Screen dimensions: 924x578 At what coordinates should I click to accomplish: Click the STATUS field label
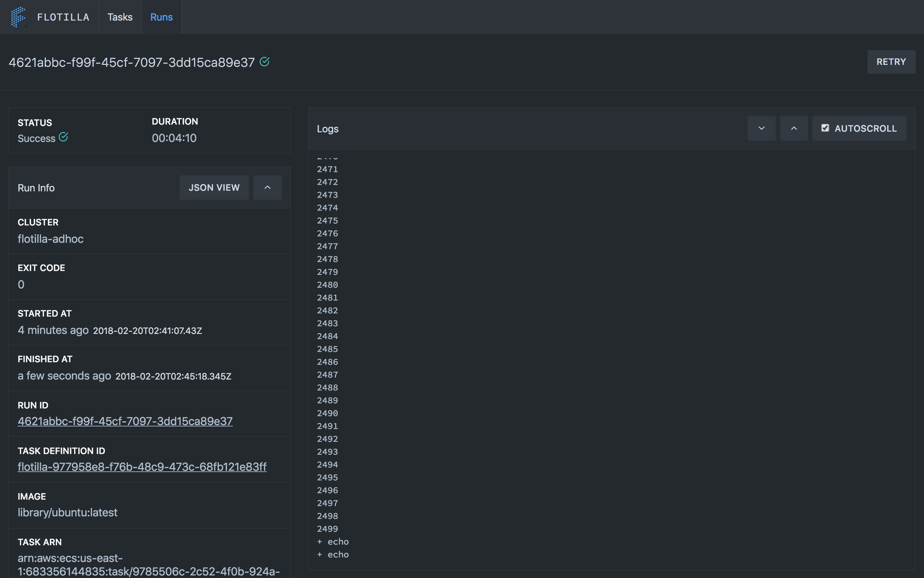35,123
